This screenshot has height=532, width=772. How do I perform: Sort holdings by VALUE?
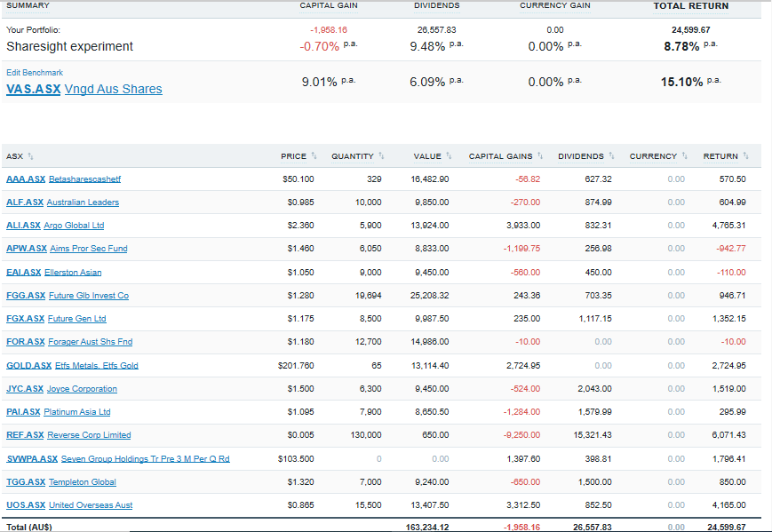click(428, 155)
